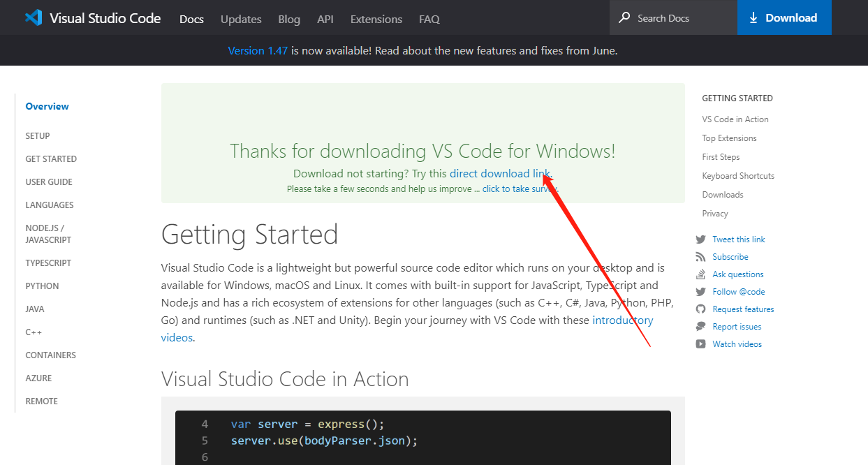
Task: Open Extensions in the top navigation
Action: (x=376, y=19)
